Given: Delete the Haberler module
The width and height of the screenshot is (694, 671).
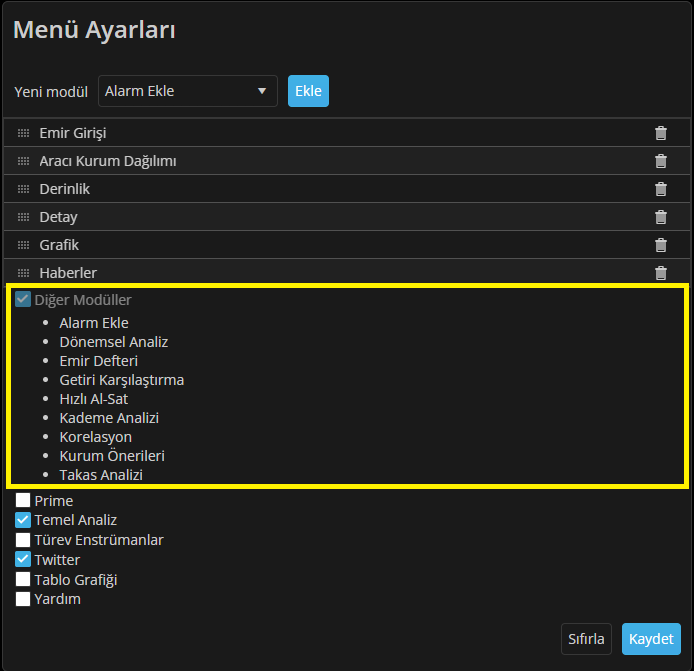Looking at the screenshot, I should pos(660,273).
